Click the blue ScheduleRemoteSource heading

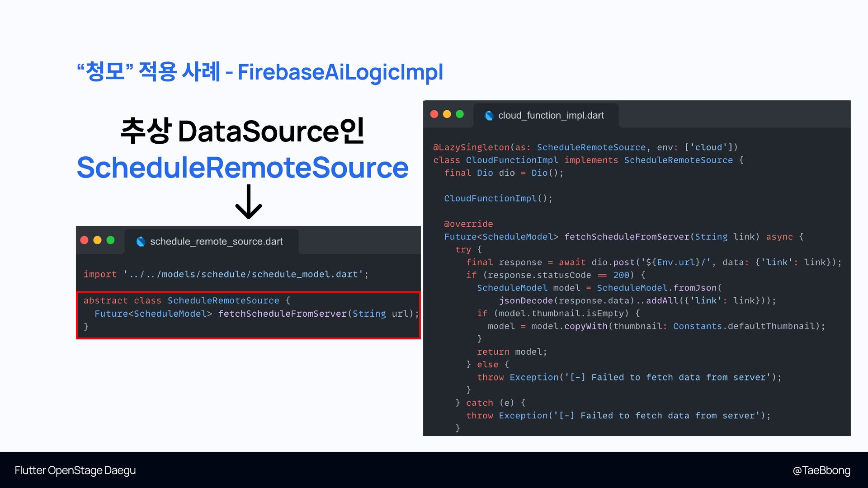(x=242, y=168)
